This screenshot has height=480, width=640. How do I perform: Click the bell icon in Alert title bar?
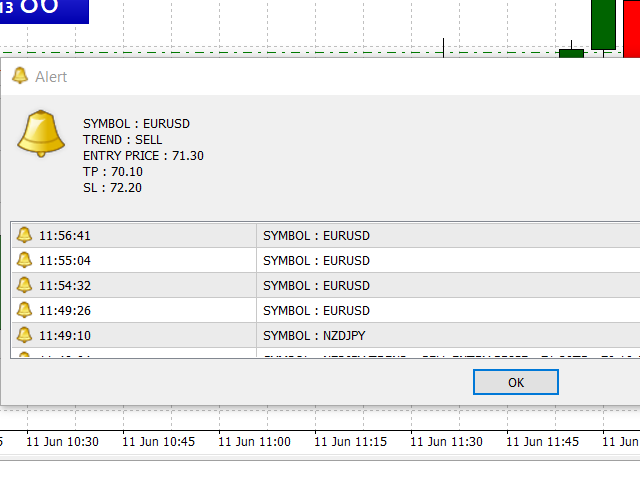tap(19, 76)
